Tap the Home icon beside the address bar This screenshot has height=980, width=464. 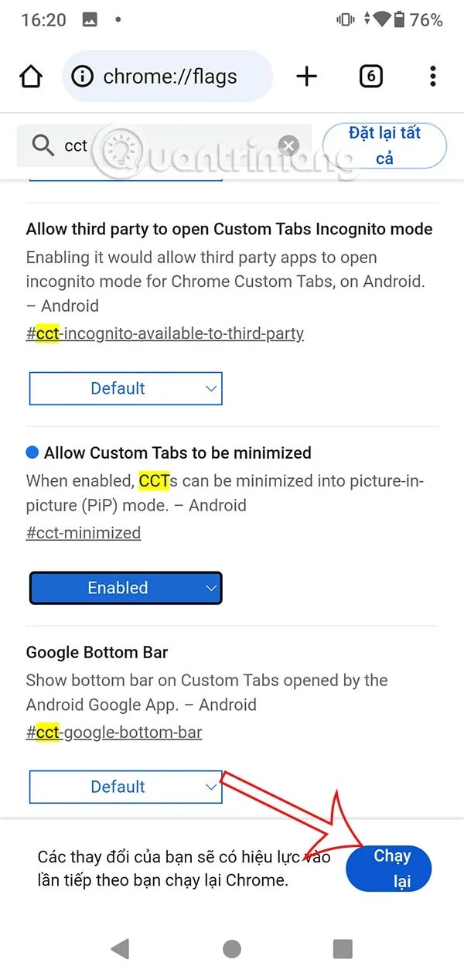(x=30, y=76)
